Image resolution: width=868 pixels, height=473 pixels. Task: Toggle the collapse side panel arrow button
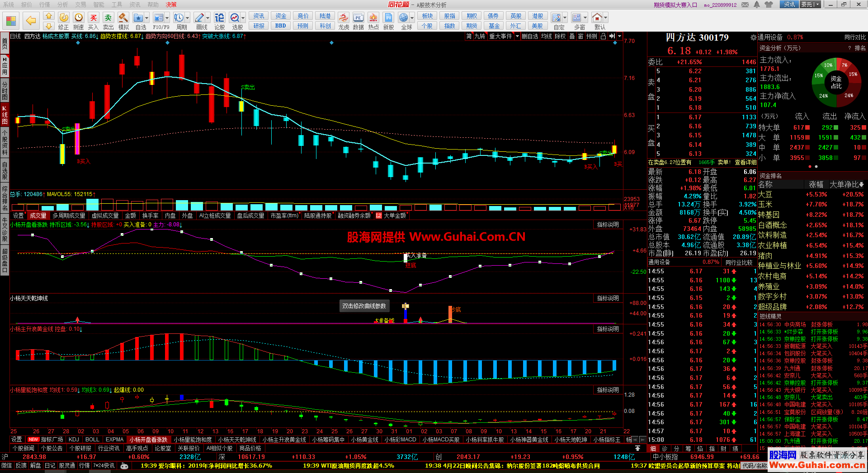click(x=612, y=36)
